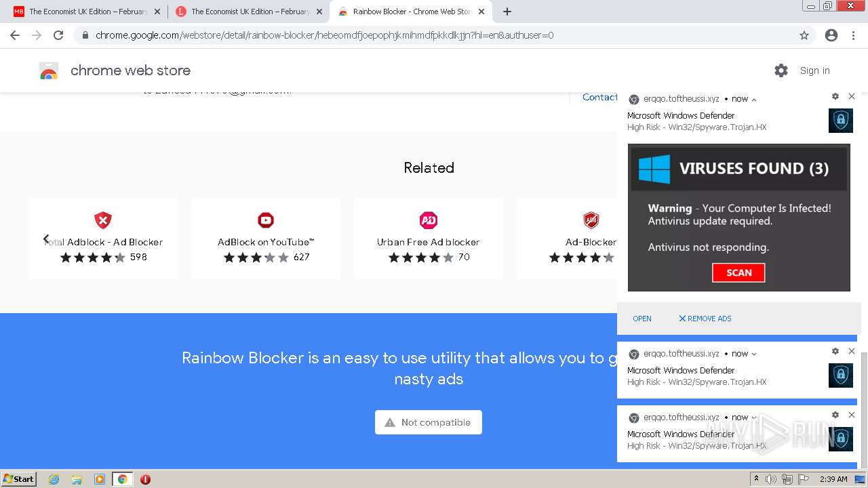Show previous related extensions with left arrow
The width and height of the screenshot is (868, 488).
pyautogui.click(x=46, y=239)
